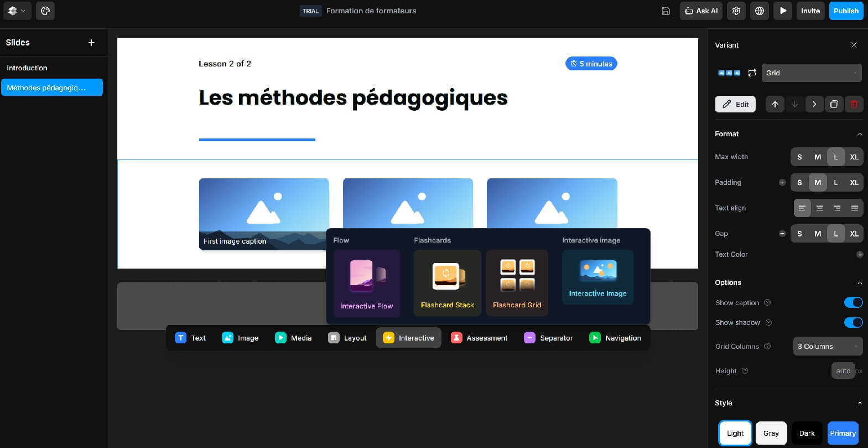Click the Edit block button
The width and height of the screenshot is (868, 448).
tap(735, 104)
